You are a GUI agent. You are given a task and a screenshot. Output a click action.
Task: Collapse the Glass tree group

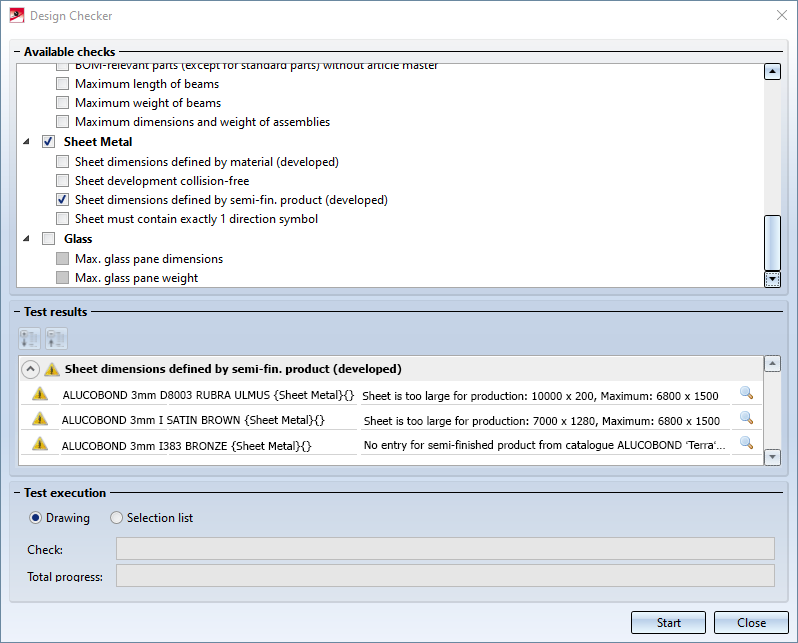(26, 239)
